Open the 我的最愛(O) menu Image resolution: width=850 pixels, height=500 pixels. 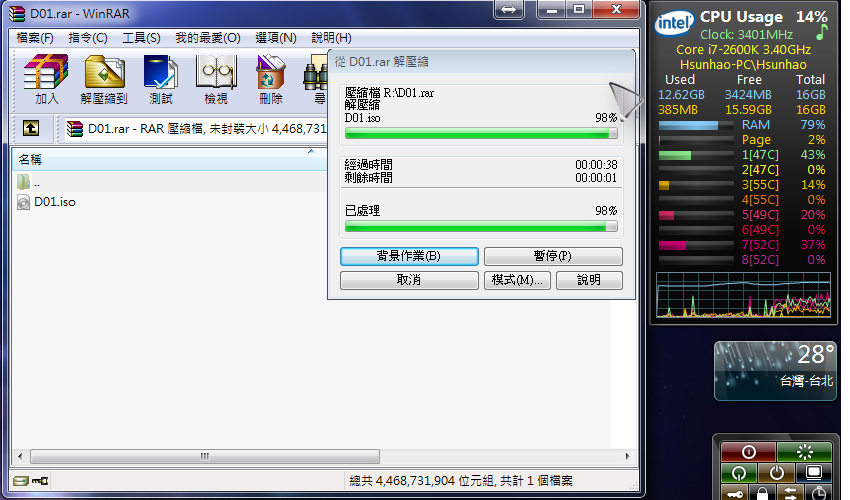(208, 38)
